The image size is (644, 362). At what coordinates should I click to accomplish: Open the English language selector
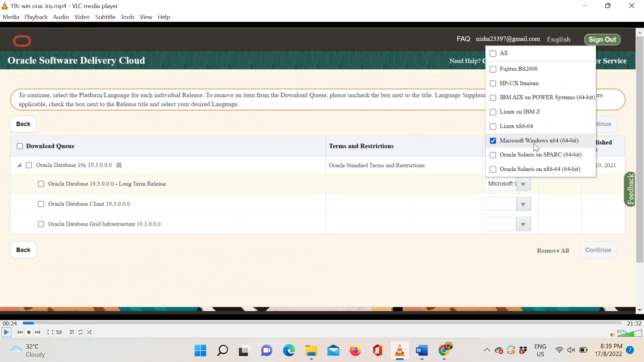coord(559,39)
